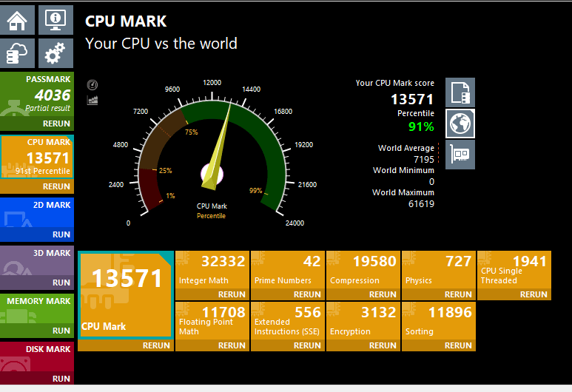Open the saved baseline file icon
Screen dimensions: 572x392
460,92
